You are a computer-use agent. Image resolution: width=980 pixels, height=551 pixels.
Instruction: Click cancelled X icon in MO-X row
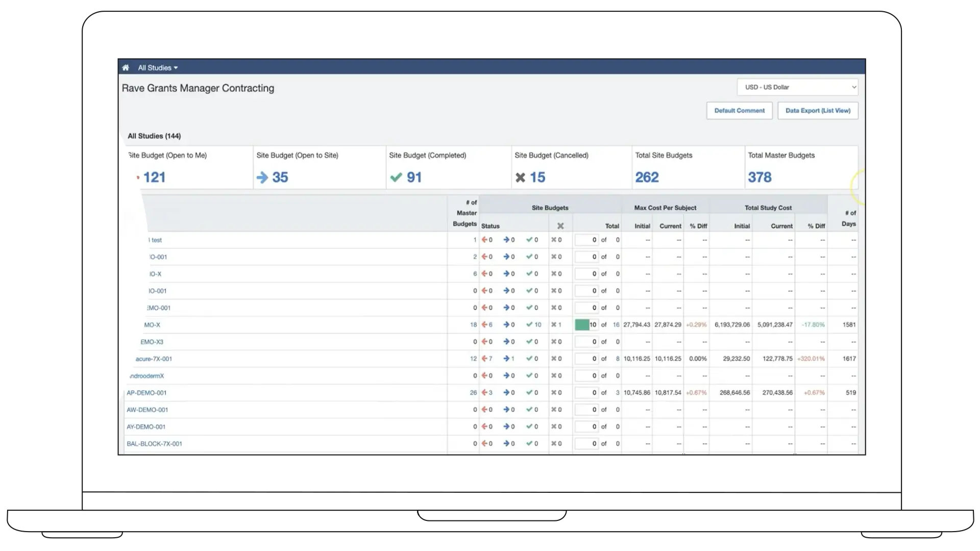coord(553,324)
